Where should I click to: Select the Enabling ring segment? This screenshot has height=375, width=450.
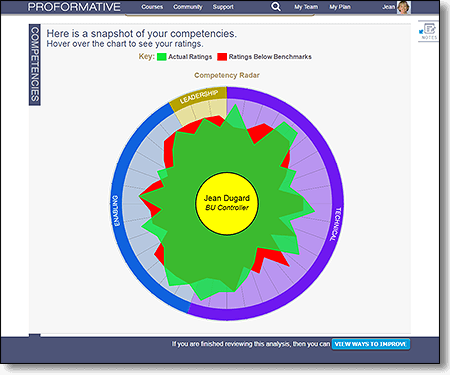pyautogui.click(x=116, y=211)
